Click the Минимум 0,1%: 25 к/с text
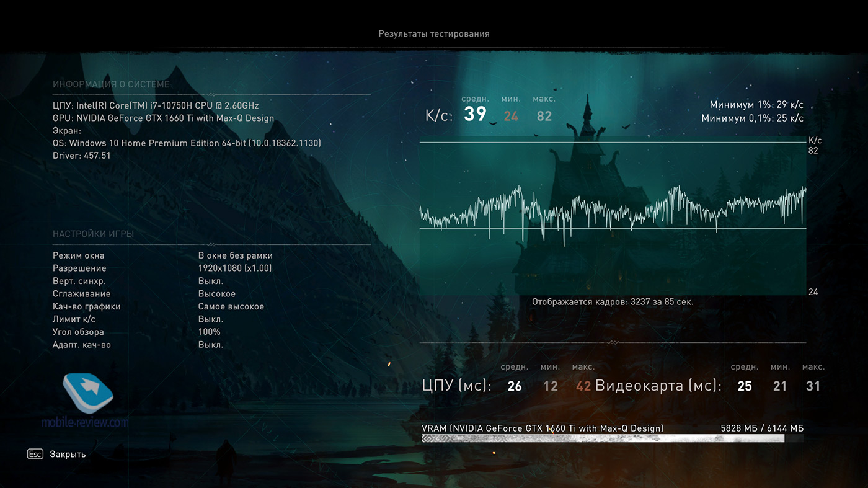Screen dimensions: 868x488 click(x=753, y=118)
